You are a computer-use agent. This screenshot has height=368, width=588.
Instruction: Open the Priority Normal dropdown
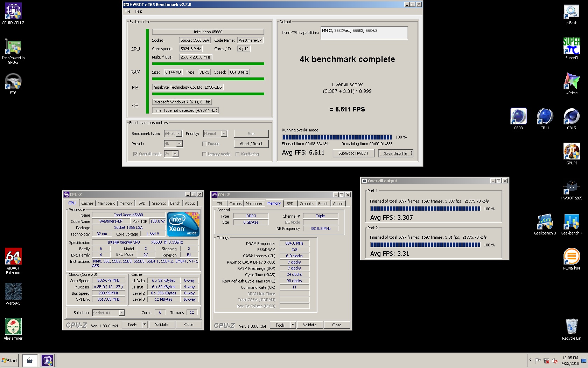tap(215, 134)
